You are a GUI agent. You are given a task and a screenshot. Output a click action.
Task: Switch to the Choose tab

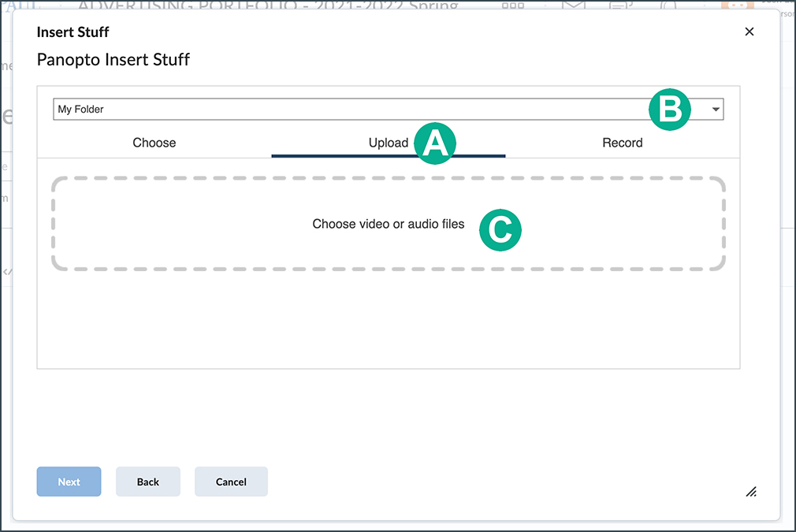click(x=154, y=143)
